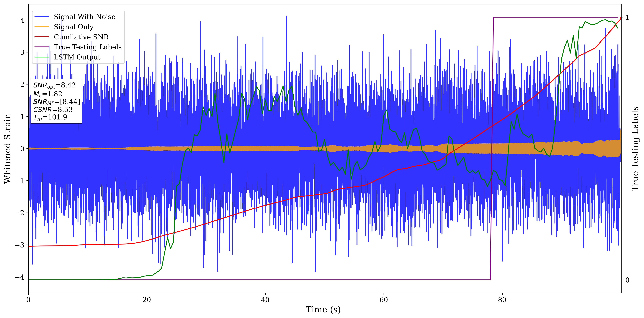
Task: Click the green LSTM Output legend line
Action: tap(42, 57)
